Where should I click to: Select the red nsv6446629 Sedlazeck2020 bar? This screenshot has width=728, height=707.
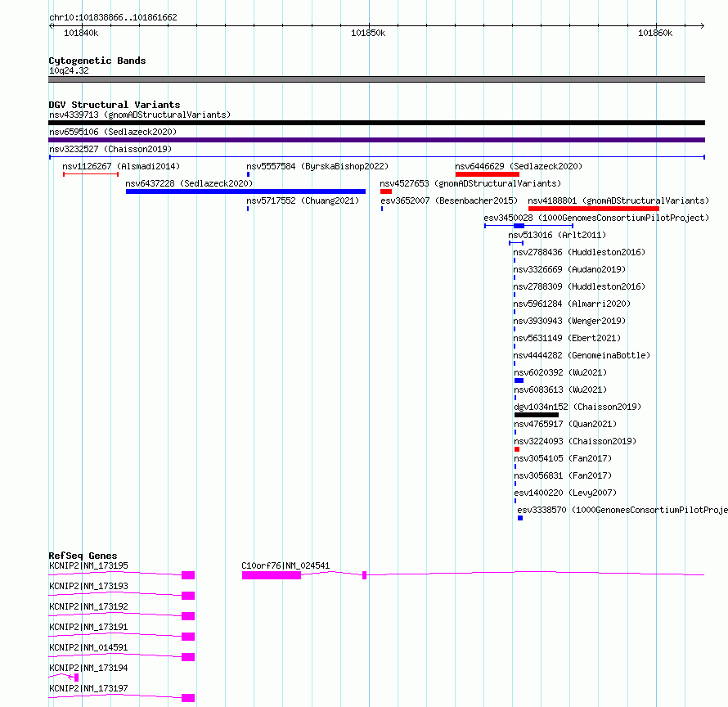488,174
